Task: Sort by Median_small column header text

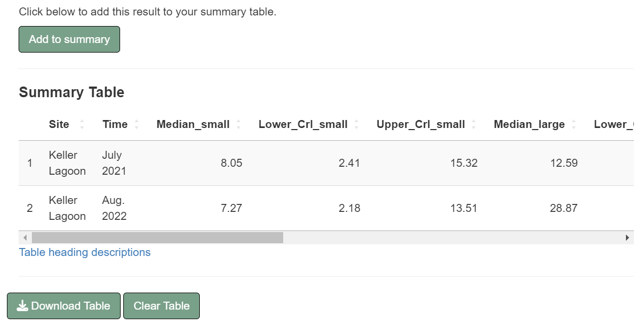Action: pos(193,124)
